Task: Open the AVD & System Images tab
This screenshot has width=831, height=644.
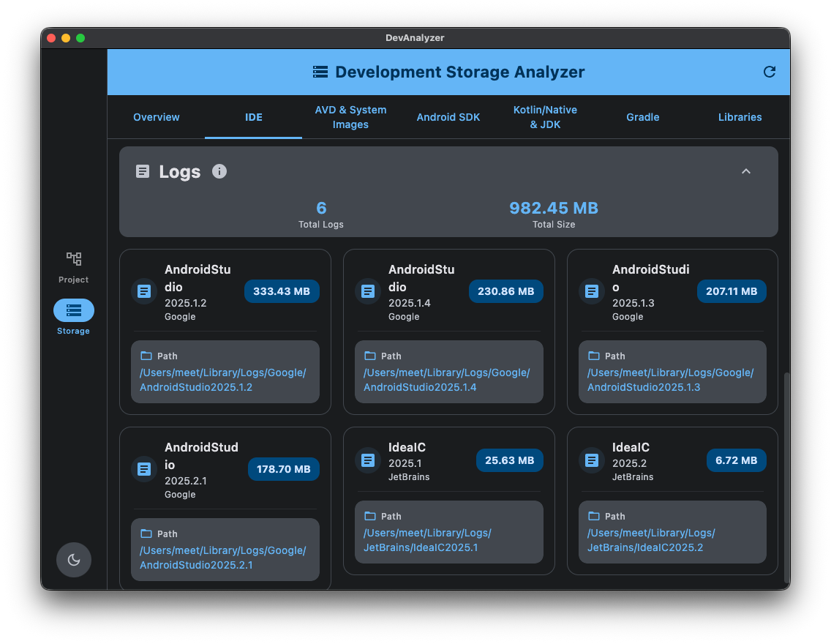Action: (350, 117)
